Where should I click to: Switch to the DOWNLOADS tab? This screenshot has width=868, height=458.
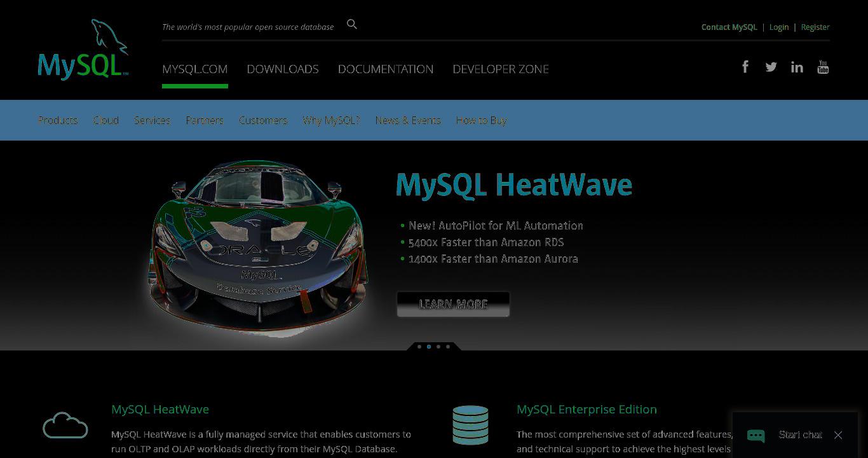click(x=283, y=69)
